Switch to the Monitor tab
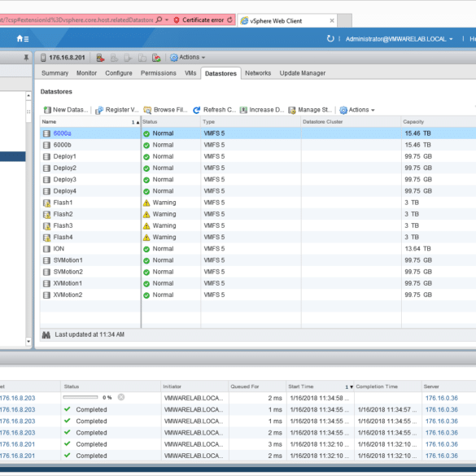Image resolution: width=476 pixels, height=476 pixels. [x=86, y=73]
